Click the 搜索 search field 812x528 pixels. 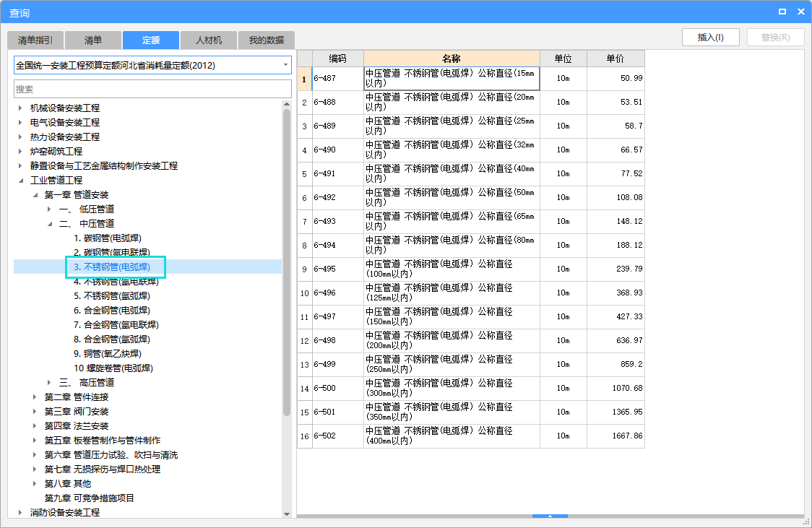(x=152, y=89)
